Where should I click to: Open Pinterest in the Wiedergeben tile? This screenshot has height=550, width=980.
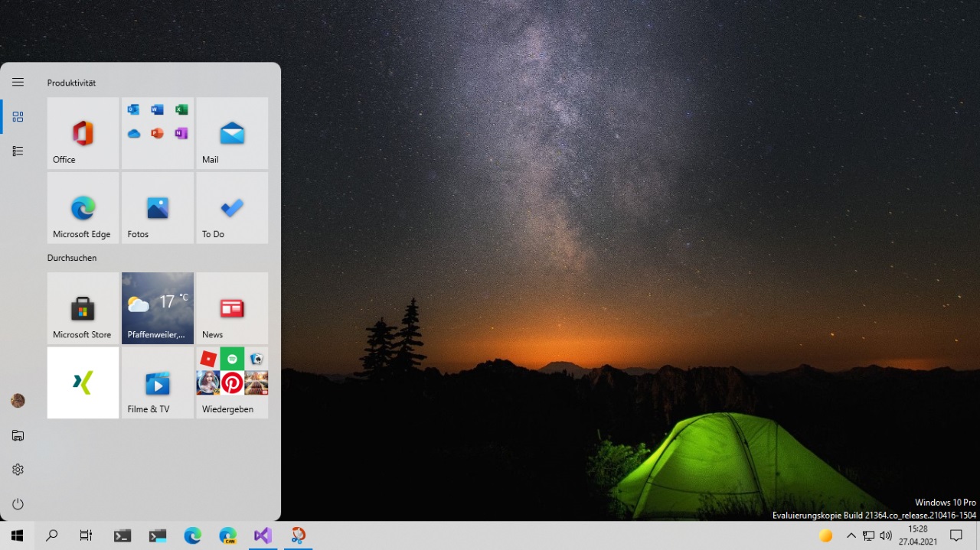click(232, 382)
